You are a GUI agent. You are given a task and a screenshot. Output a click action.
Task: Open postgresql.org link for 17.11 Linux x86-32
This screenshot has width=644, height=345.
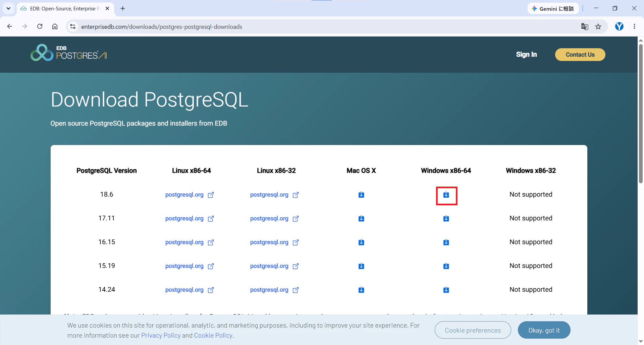[x=274, y=218]
